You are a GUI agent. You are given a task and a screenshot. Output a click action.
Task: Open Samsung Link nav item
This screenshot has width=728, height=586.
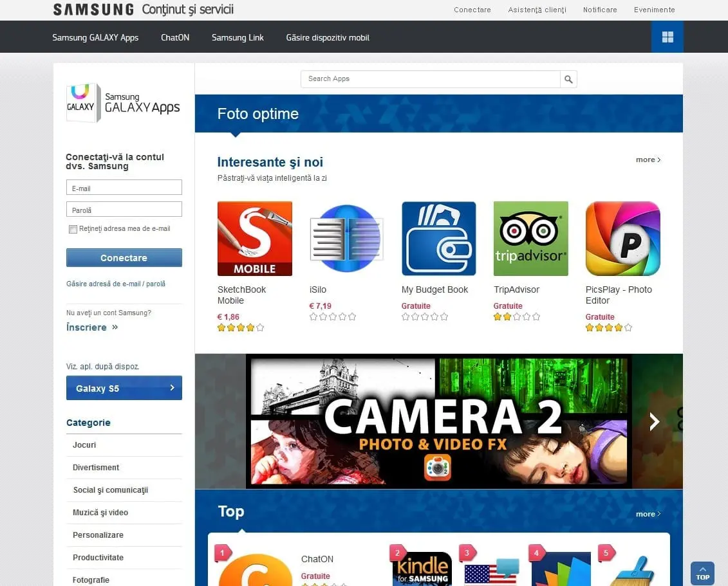pos(238,37)
